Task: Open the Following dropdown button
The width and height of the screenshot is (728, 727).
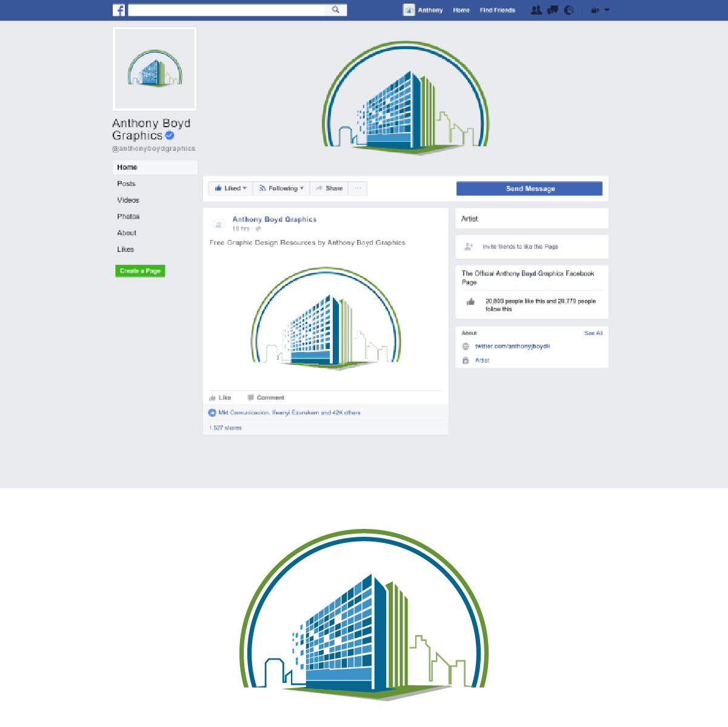Action: coord(281,188)
